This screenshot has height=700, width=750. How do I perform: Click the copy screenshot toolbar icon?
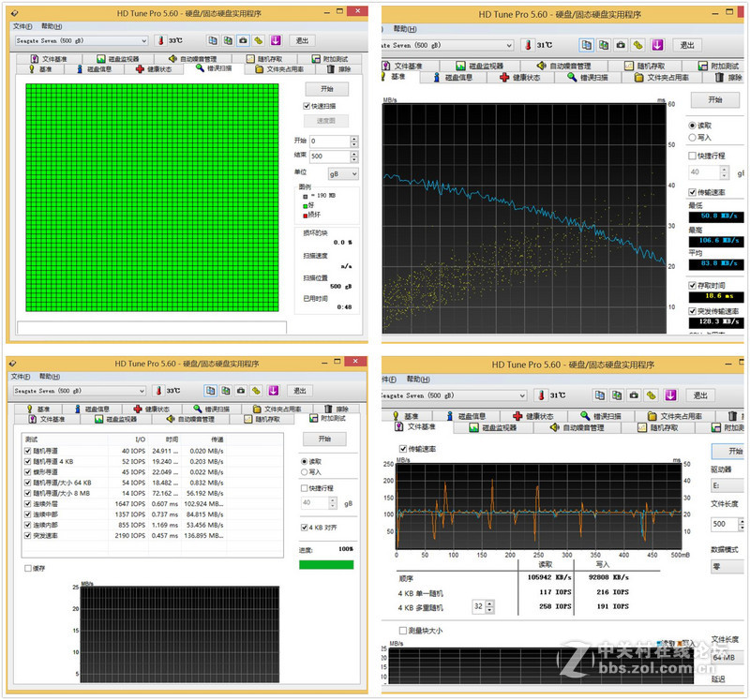[x=227, y=40]
